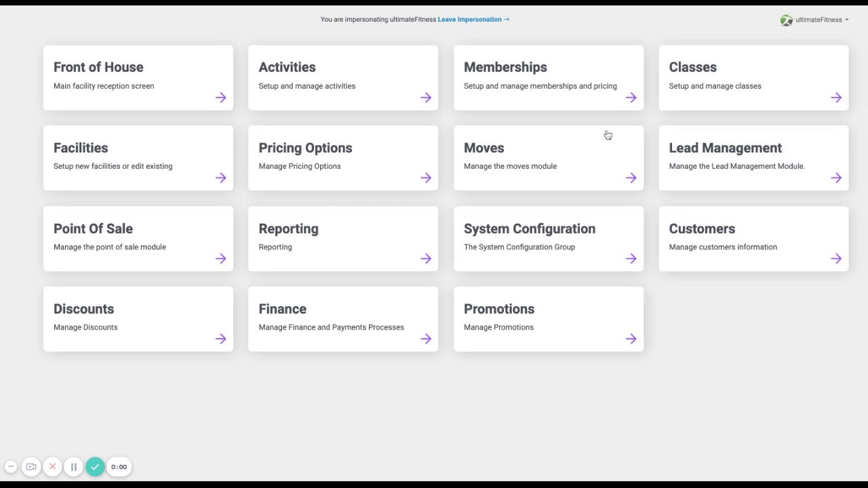The image size is (868, 488).
Task: Open the Facilities module title
Action: point(81,148)
